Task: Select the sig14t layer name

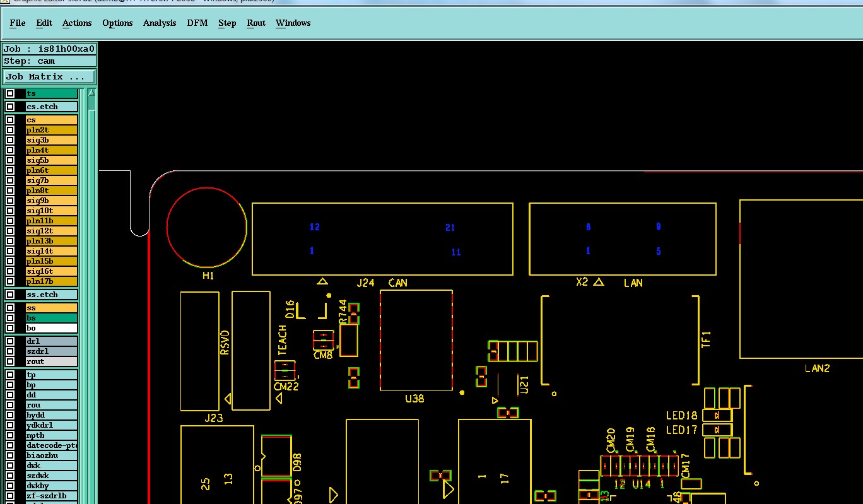Action: pos(52,251)
